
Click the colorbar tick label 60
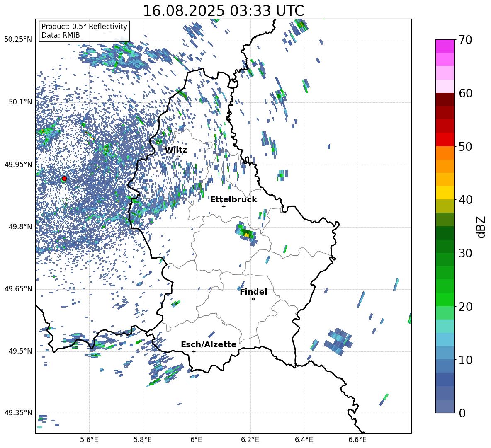click(x=465, y=93)
